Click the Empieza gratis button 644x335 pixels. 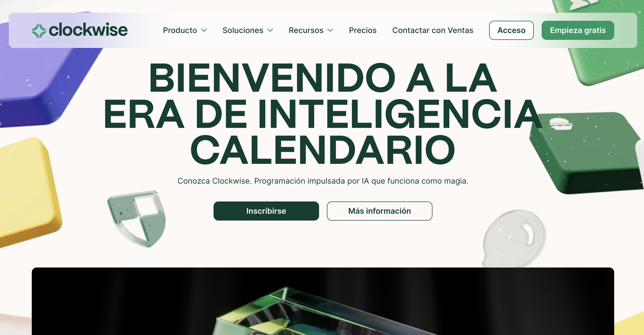pyautogui.click(x=578, y=30)
